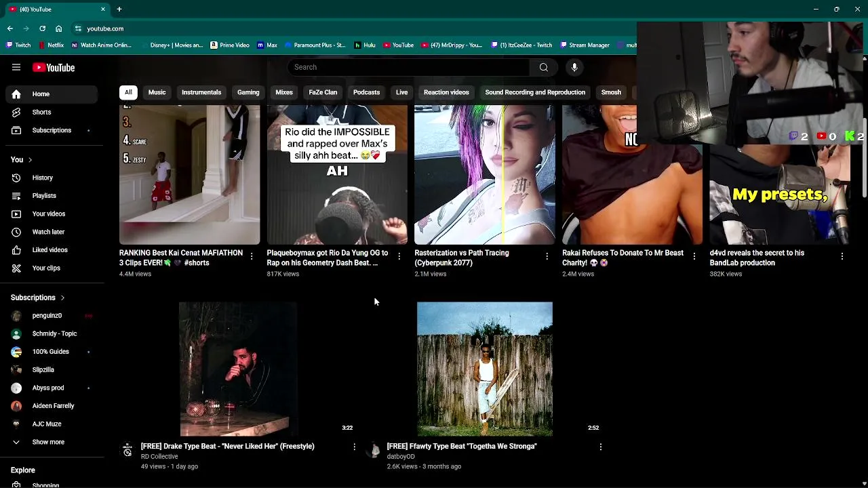
Task: Click datboyOD channel avatar
Action: (373, 451)
